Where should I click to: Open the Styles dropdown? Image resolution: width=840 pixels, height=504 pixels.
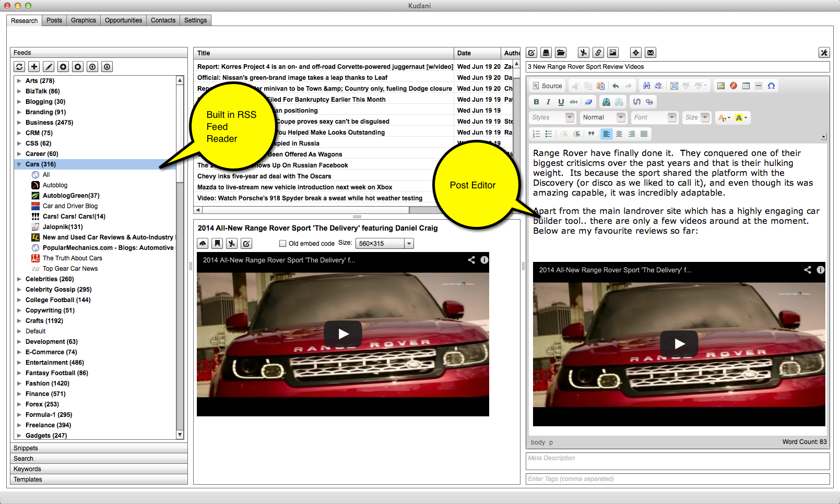pos(552,117)
